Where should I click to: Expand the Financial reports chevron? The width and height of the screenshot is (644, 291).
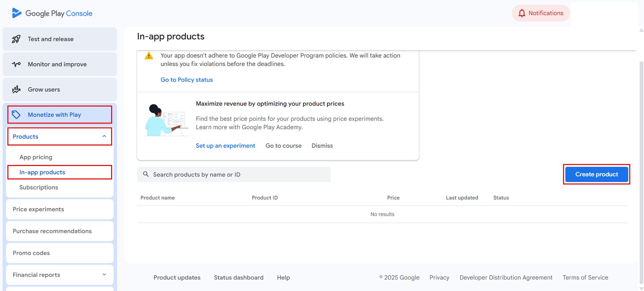(x=104, y=275)
